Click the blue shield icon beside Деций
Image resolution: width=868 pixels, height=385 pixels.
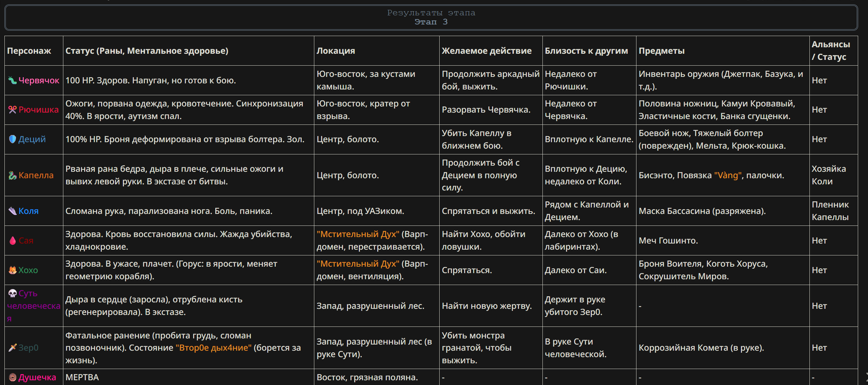click(12, 139)
